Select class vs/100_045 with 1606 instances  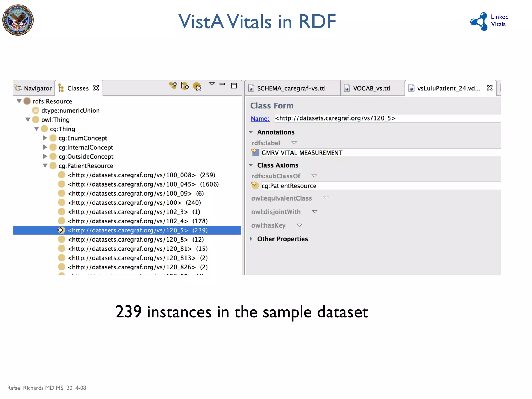[x=143, y=184]
